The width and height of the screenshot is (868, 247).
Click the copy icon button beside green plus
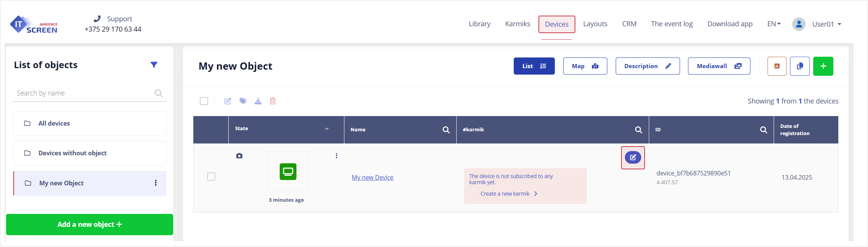(x=800, y=66)
